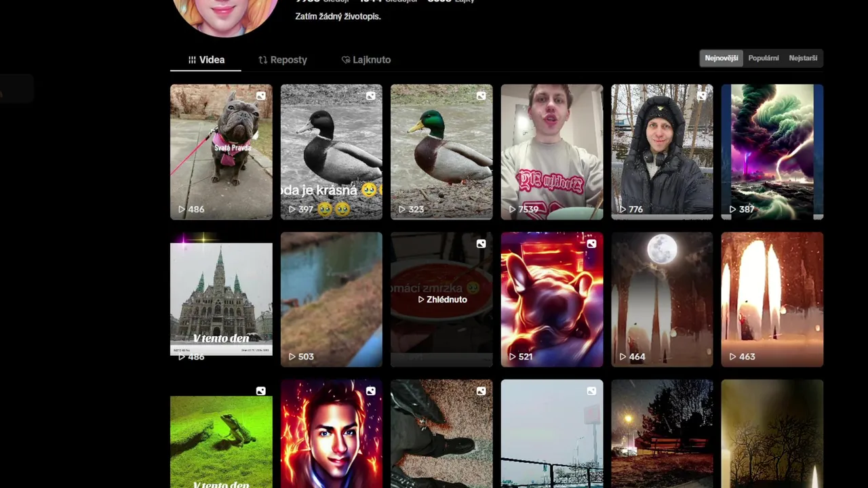The image size is (868, 488).
Task: Open the Videa tab
Action: point(206,60)
